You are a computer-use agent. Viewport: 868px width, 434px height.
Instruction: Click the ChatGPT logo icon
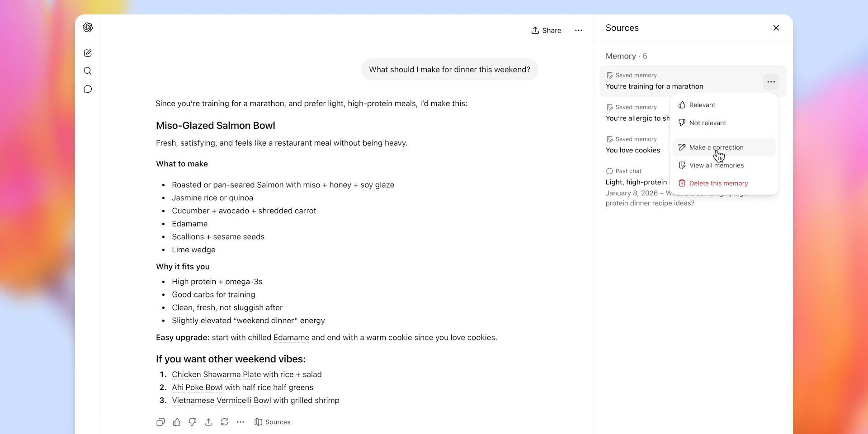coord(88,28)
